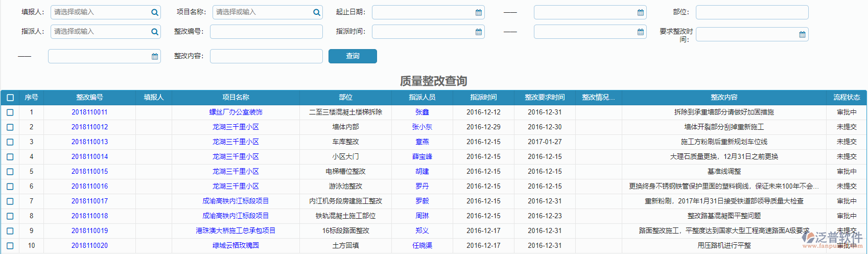
Task: Open the 项目名称 combo box
Action: click(x=262, y=12)
